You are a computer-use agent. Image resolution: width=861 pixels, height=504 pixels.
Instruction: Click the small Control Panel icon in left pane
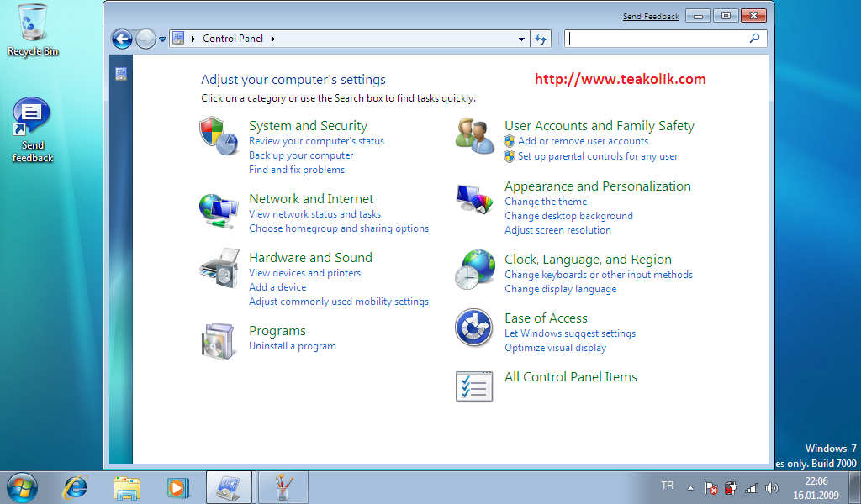[x=121, y=74]
